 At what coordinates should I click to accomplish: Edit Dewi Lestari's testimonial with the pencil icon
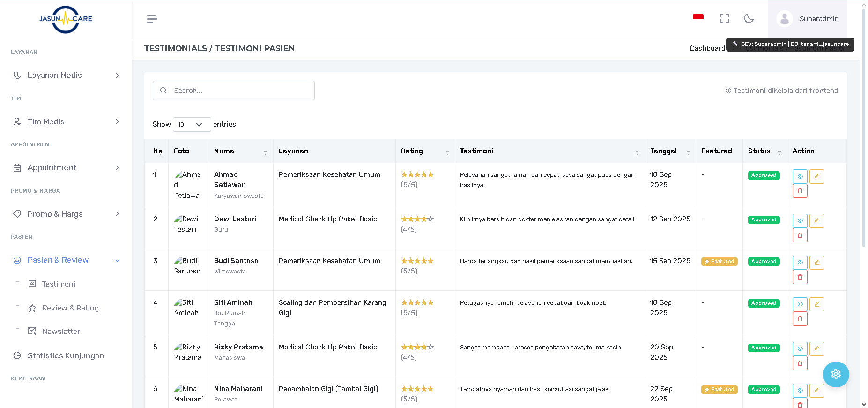[x=816, y=221]
